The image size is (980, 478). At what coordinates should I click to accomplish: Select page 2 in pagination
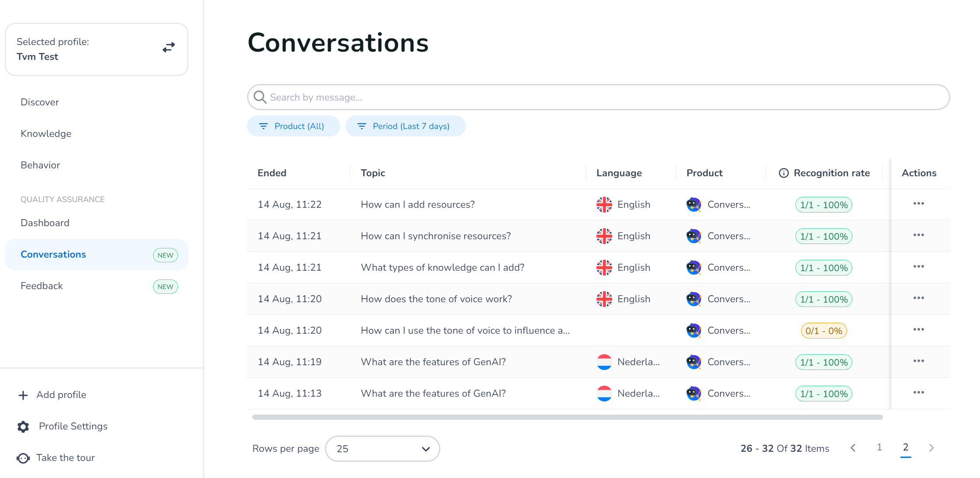pos(906,447)
